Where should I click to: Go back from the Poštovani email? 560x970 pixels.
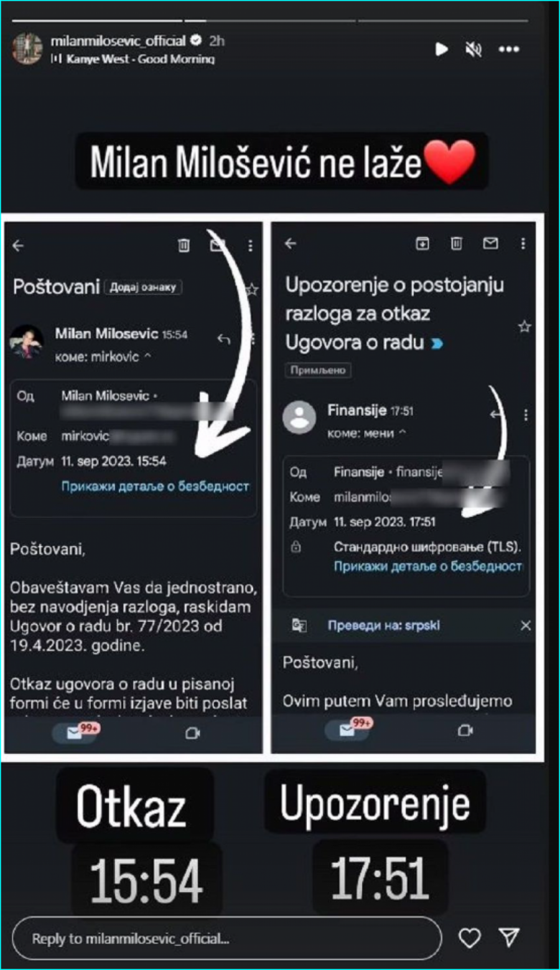coord(18,246)
